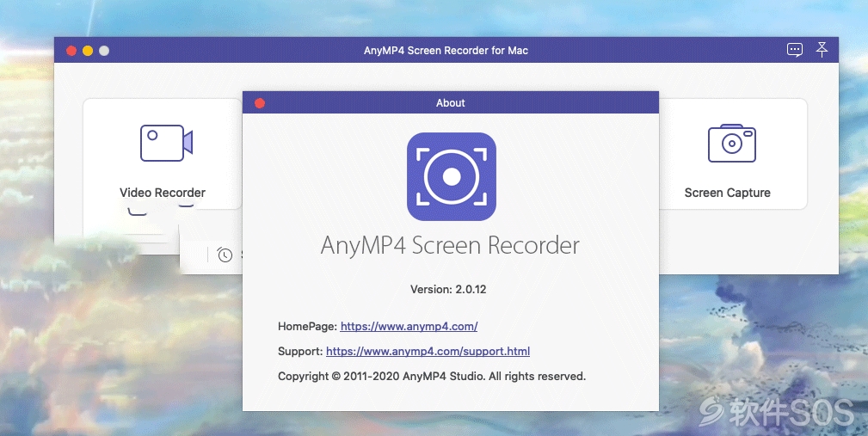Screen dimensions: 868x436
Task: Click the pin window icon in title bar
Action: pyautogui.click(x=822, y=50)
